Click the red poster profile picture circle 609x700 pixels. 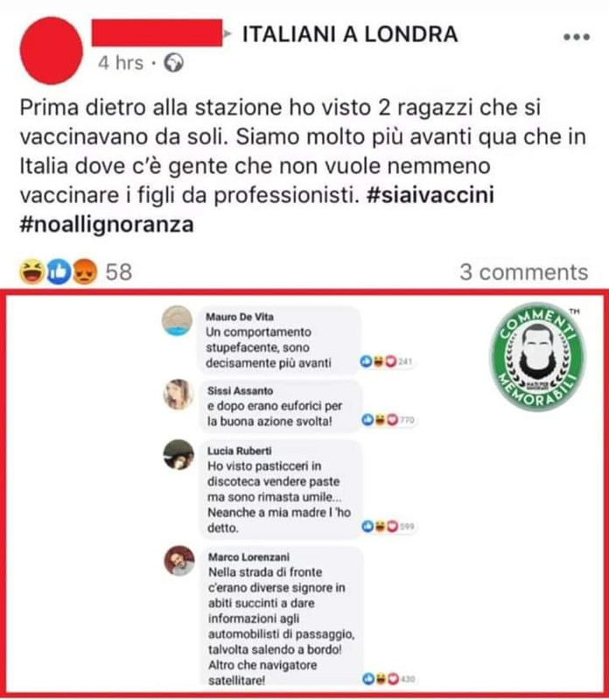pyautogui.click(x=52, y=51)
